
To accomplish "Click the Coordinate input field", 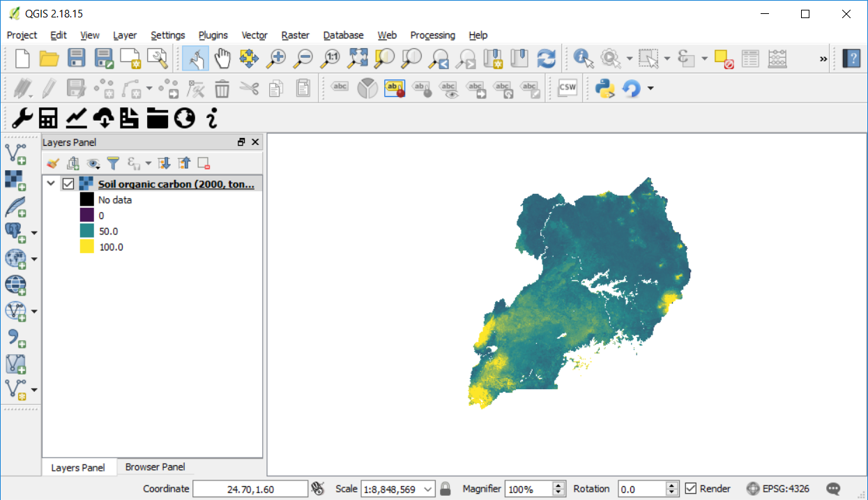I will pos(250,489).
